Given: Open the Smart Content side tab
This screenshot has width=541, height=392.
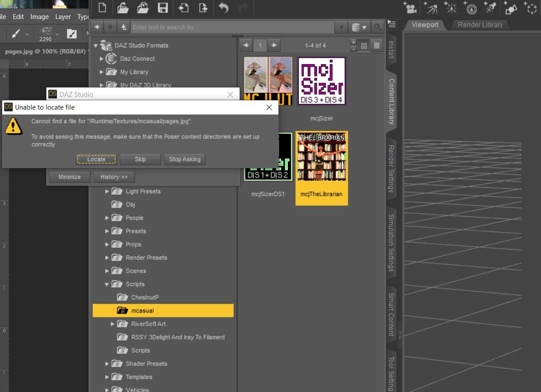Looking at the screenshot, I should [x=391, y=314].
